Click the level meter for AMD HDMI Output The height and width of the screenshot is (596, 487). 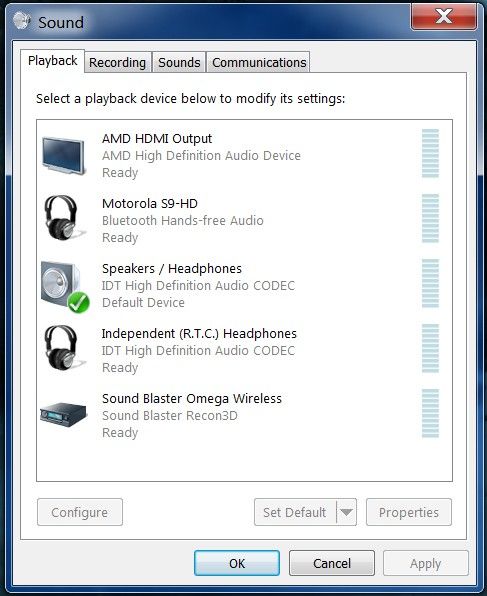[430, 153]
